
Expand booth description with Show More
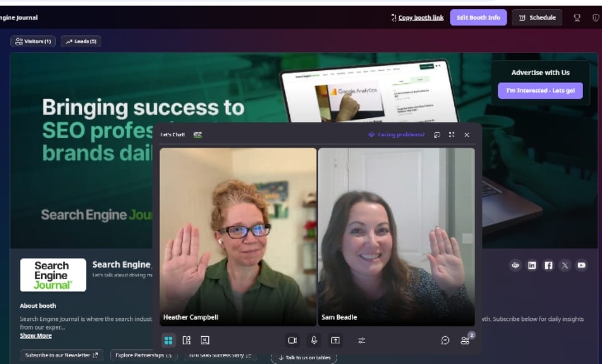(x=36, y=336)
